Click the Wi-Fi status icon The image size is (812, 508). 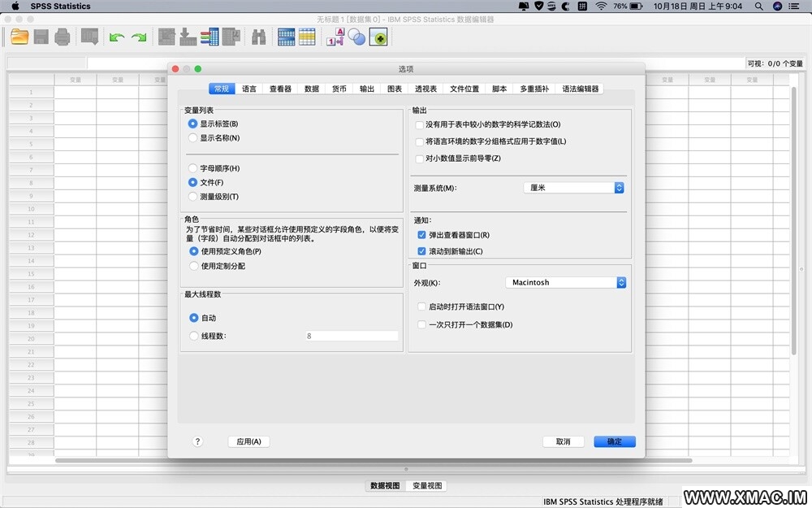(x=601, y=7)
